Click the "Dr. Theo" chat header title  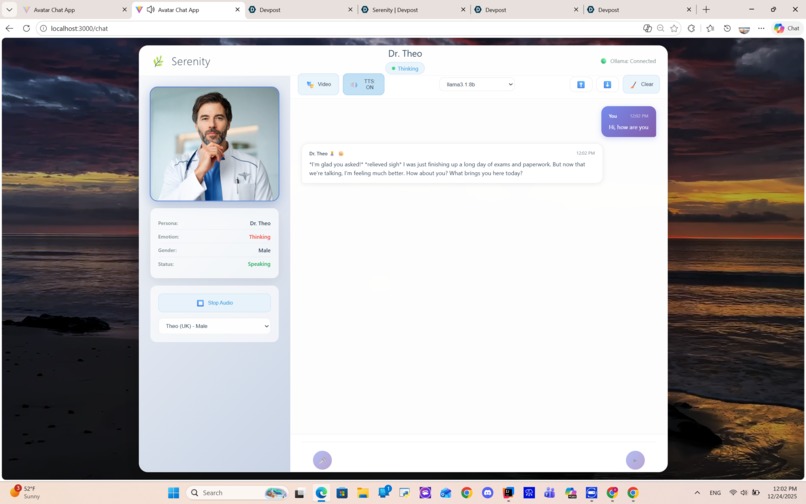[x=405, y=53]
